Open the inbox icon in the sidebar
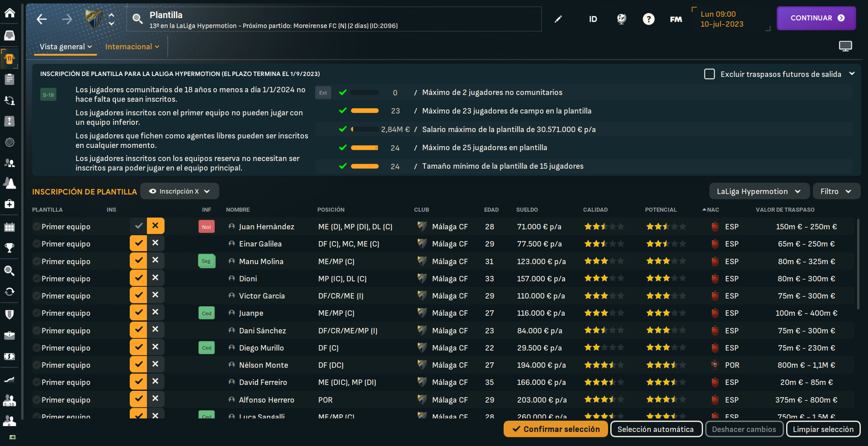 pos(9,35)
